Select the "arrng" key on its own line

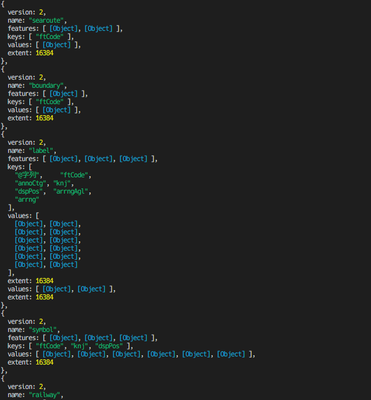coord(27,200)
